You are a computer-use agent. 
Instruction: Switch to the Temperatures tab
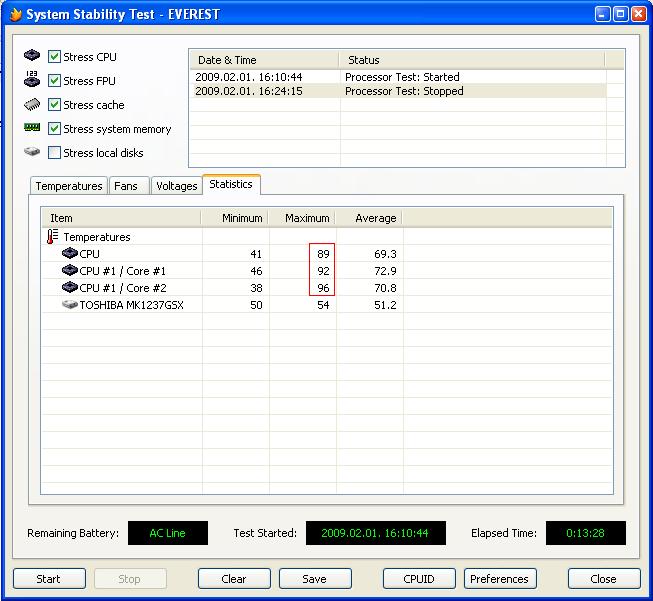pos(69,186)
